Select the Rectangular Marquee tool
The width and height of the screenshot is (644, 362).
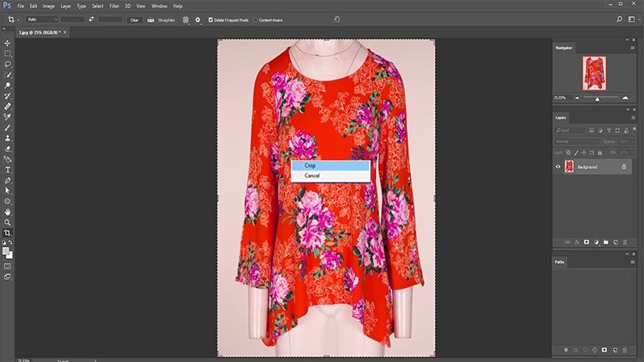click(7, 54)
